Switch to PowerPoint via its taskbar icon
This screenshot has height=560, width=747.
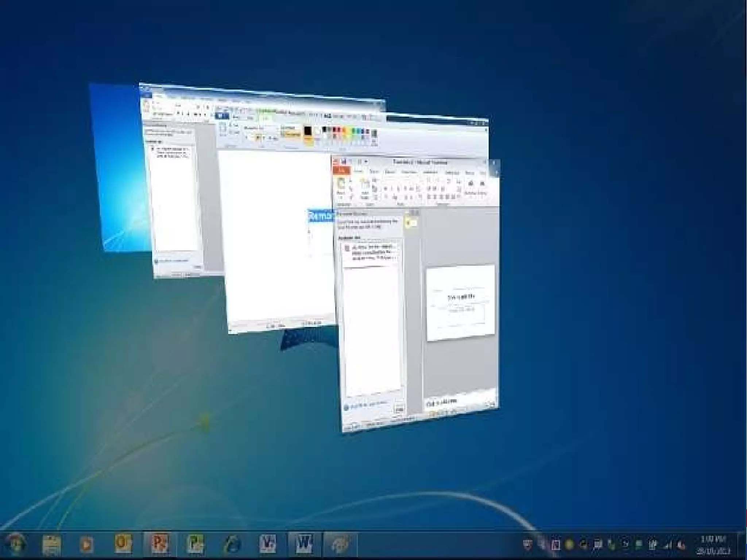point(159,544)
